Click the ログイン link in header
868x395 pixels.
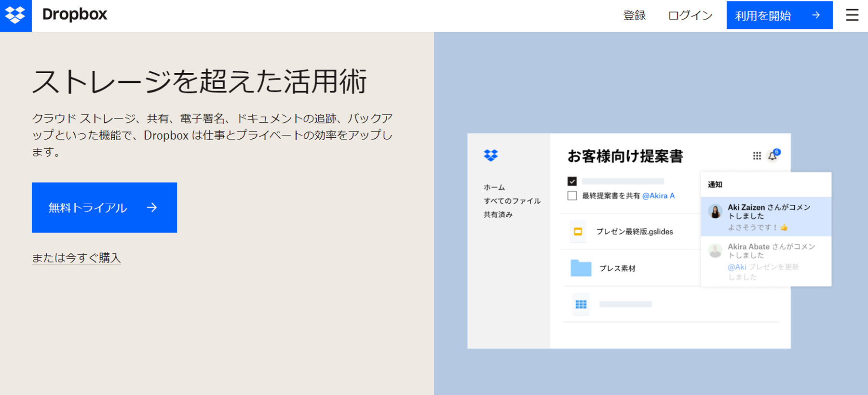690,15
